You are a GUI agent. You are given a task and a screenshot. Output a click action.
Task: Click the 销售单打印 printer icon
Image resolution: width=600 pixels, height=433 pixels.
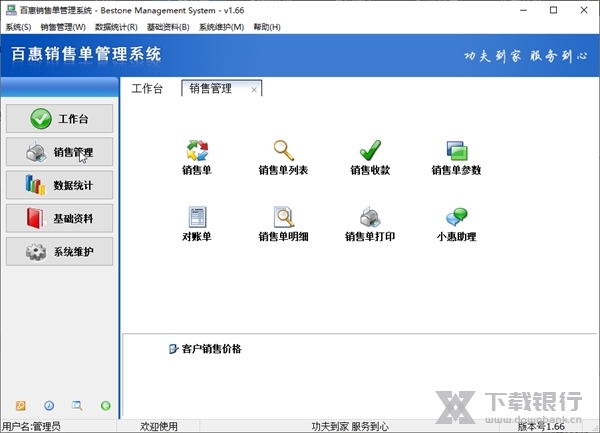[370, 217]
